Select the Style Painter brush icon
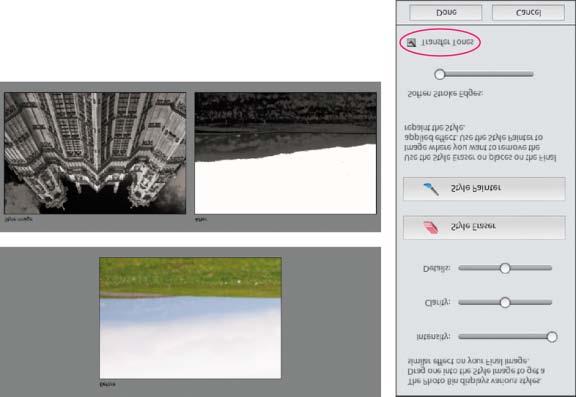 431,189
